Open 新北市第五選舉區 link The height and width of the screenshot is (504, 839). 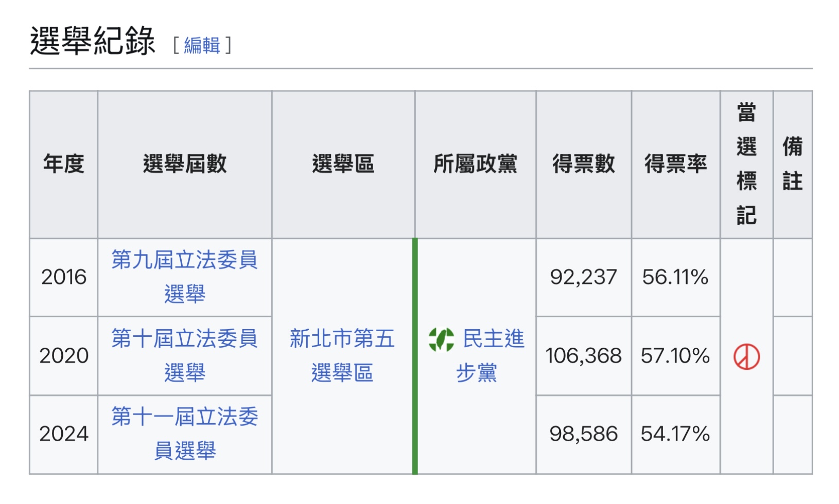click(342, 355)
